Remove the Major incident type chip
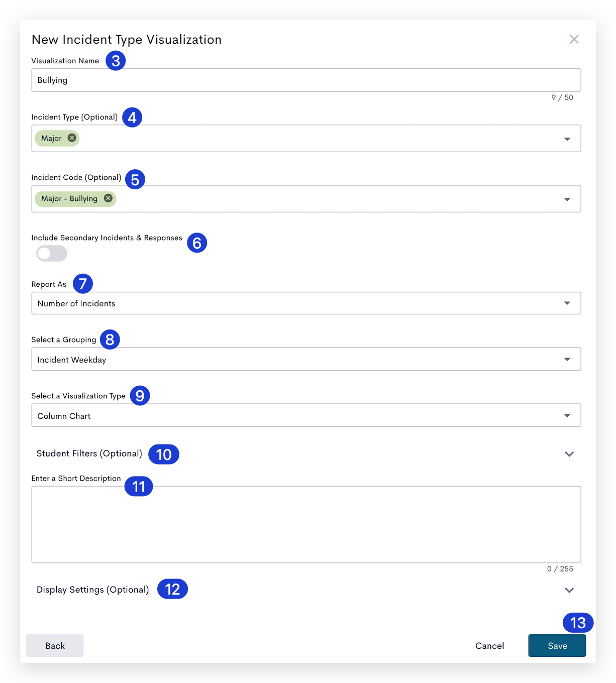 [x=72, y=138]
